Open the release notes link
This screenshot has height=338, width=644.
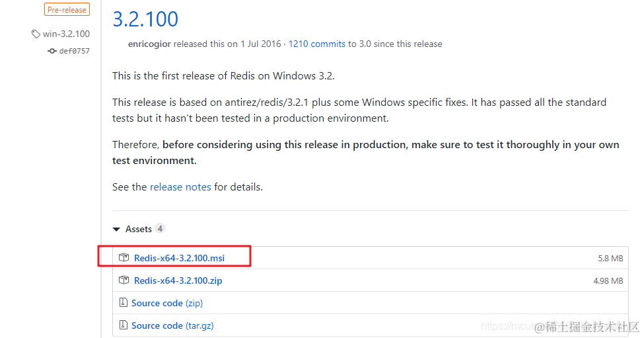(180, 187)
